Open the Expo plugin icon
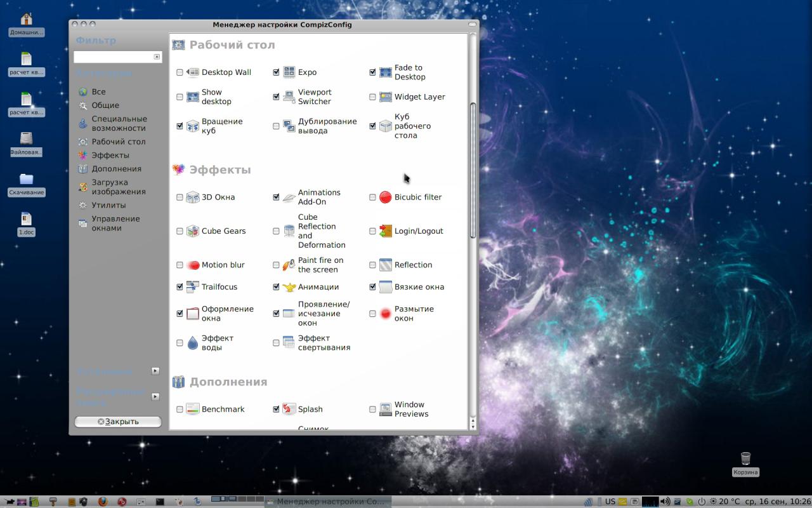Viewport: 812px width, 508px height. pos(289,72)
